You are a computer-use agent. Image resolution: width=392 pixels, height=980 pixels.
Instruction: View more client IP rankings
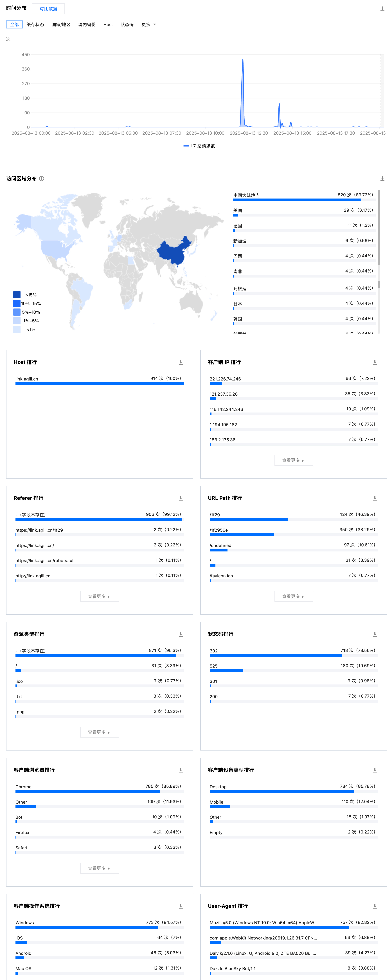(293, 460)
